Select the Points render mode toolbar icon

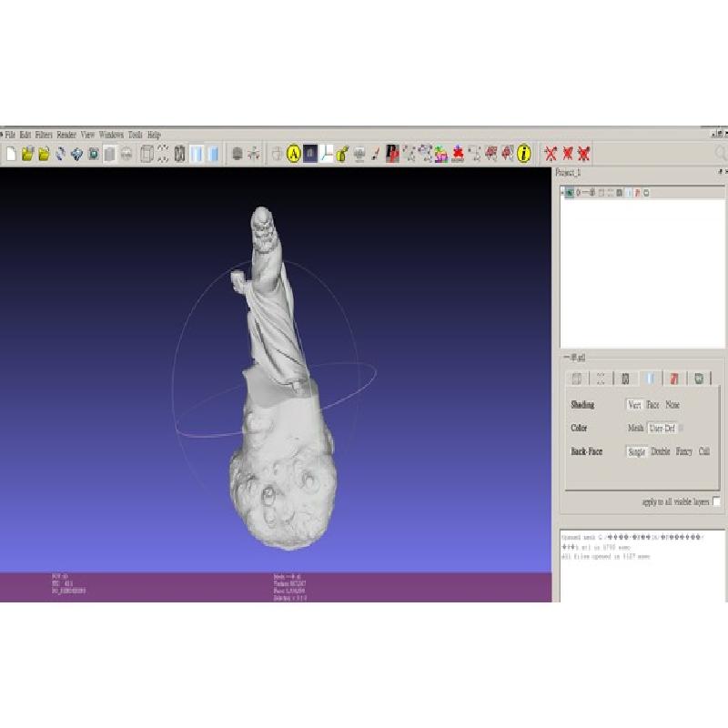coord(163,154)
